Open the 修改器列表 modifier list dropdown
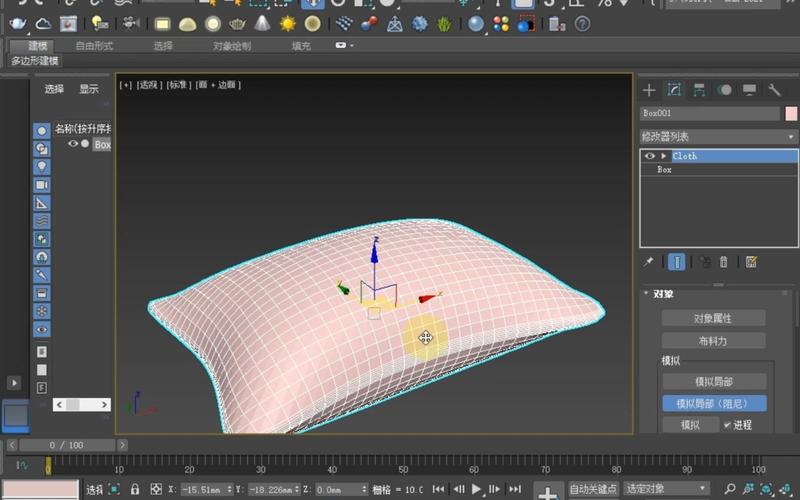 coord(719,137)
